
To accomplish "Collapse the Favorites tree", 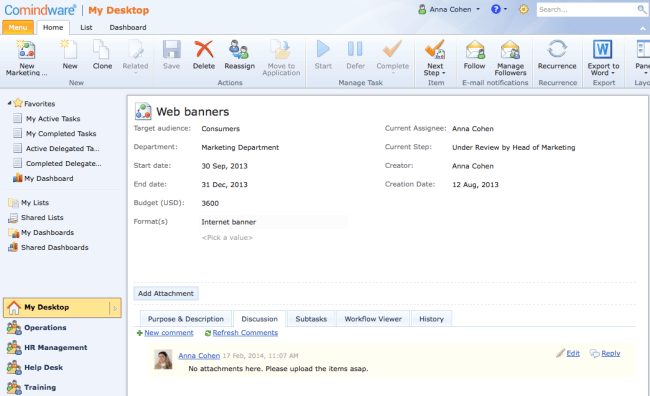I will pyautogui.click(x=9, y=103).
